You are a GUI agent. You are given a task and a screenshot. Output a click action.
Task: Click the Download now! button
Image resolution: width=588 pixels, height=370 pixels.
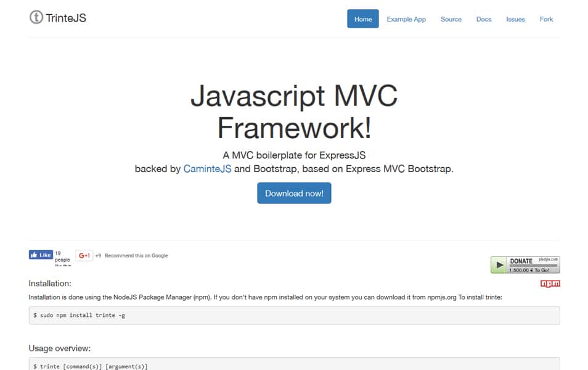tap(294, 193)
